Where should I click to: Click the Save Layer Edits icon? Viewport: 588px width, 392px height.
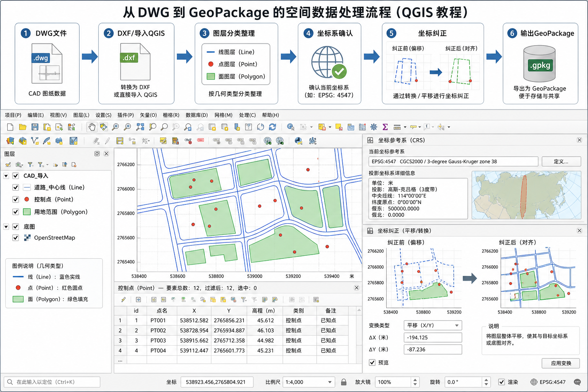tap(120, 141)
